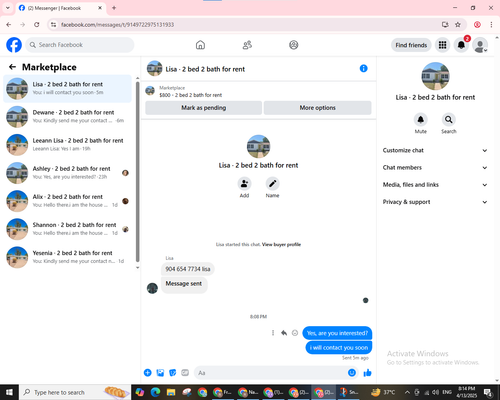Reload the browser page

click(37, 25)
